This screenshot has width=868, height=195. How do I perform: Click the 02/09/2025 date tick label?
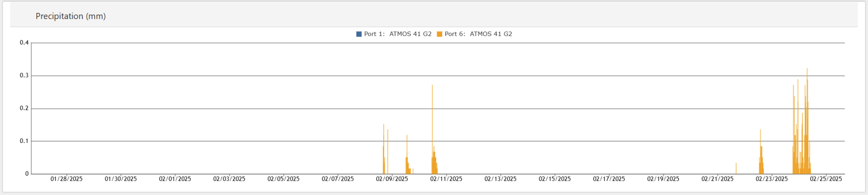392,179
